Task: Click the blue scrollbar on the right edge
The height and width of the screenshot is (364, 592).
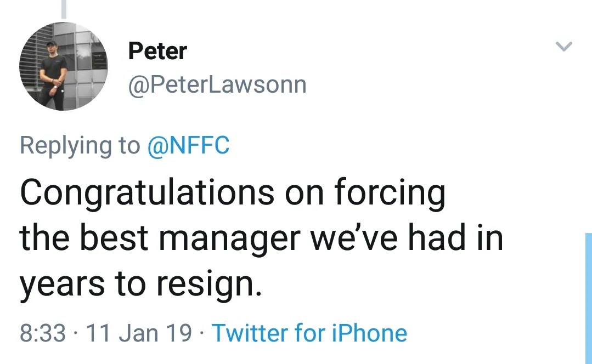Action: 588,296
